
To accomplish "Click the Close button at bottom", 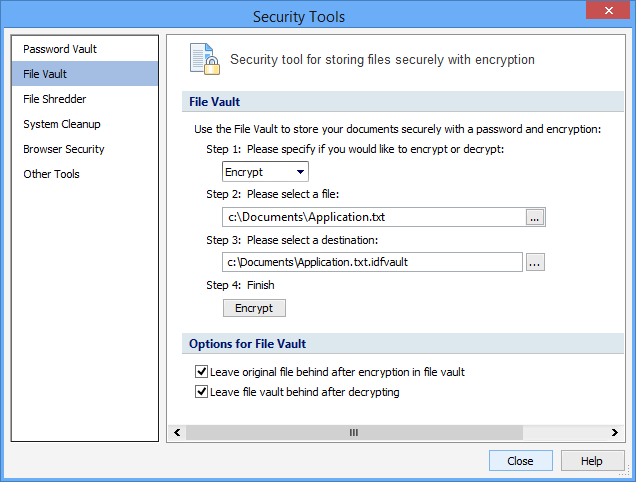I will click(x=520, y=461).
